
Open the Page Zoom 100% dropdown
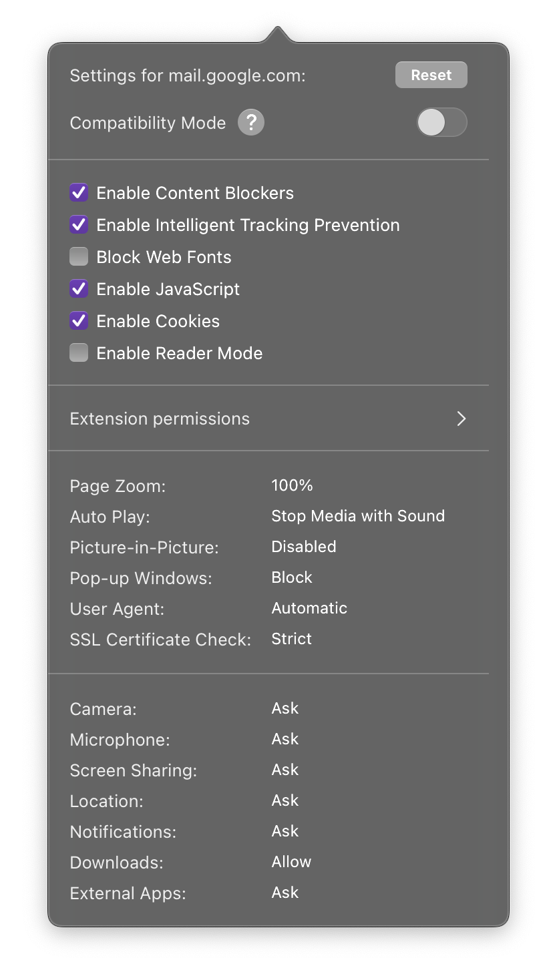tap(292, 485)
